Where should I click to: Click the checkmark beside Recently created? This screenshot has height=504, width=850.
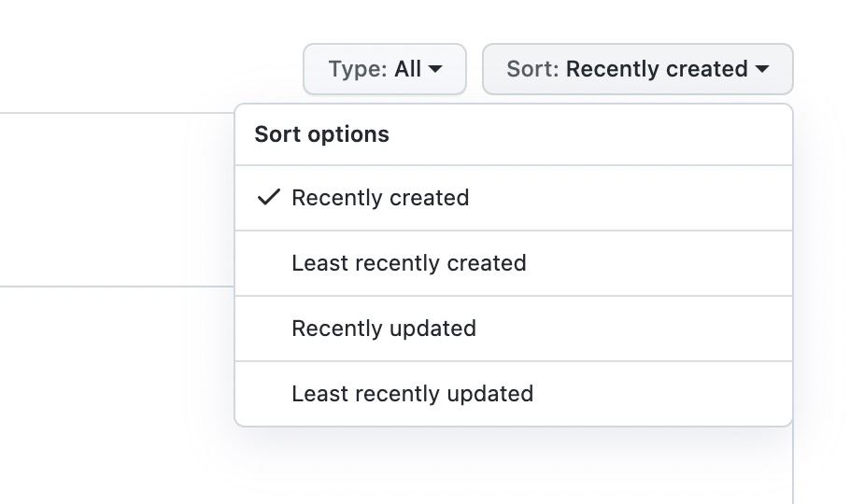tap(268, 198)
